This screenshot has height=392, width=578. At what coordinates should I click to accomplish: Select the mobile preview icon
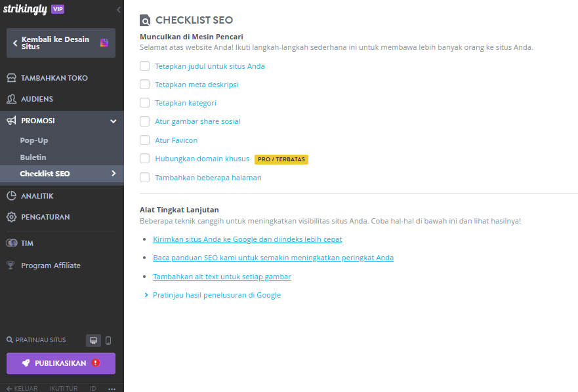pyautogui.click(x=108, y=340)
